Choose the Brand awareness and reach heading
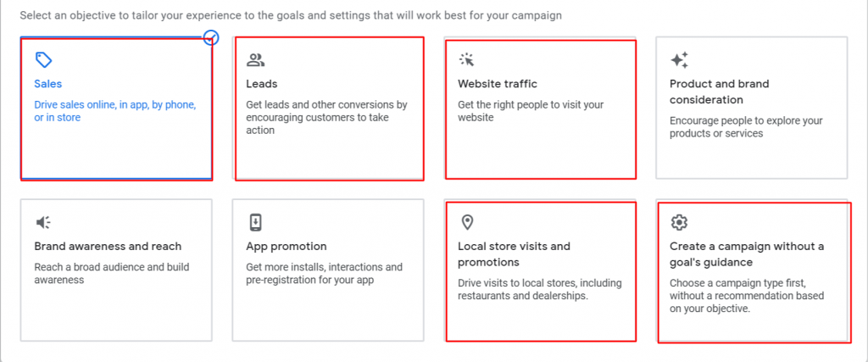 point(108,247)
